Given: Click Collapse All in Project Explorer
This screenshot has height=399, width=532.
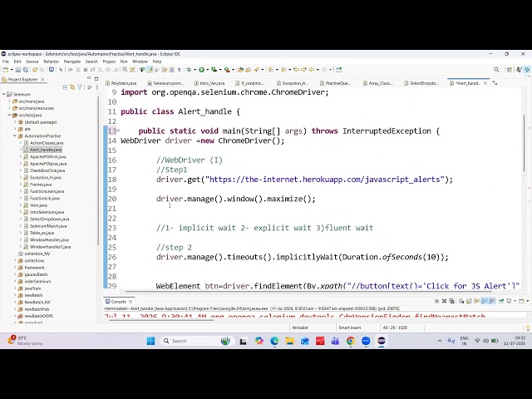Looking at the screenshot, I should pos(65,87).
